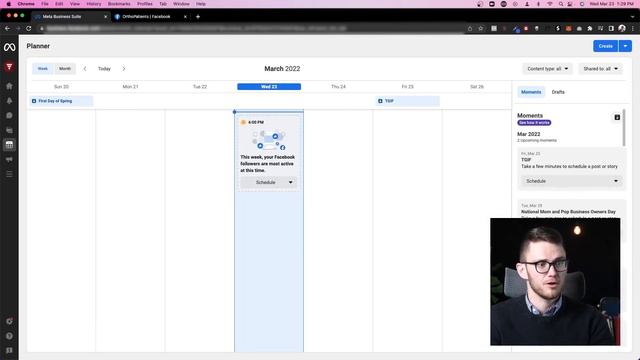640x360 pixels.
Task: Go to next week arrow
Action: click(124, 69)
